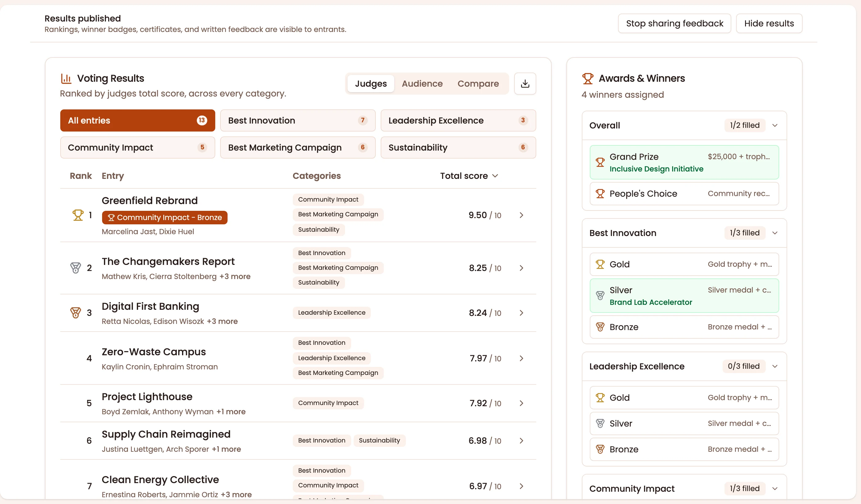
Task: Click Sustainability tag on Supply Chain Reimagined
Action: tap(379, 440)
